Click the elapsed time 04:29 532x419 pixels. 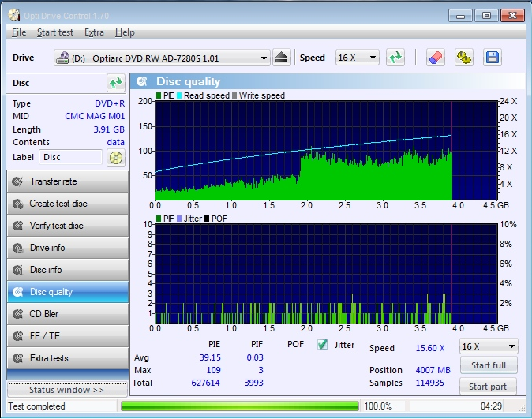[491, 406]
